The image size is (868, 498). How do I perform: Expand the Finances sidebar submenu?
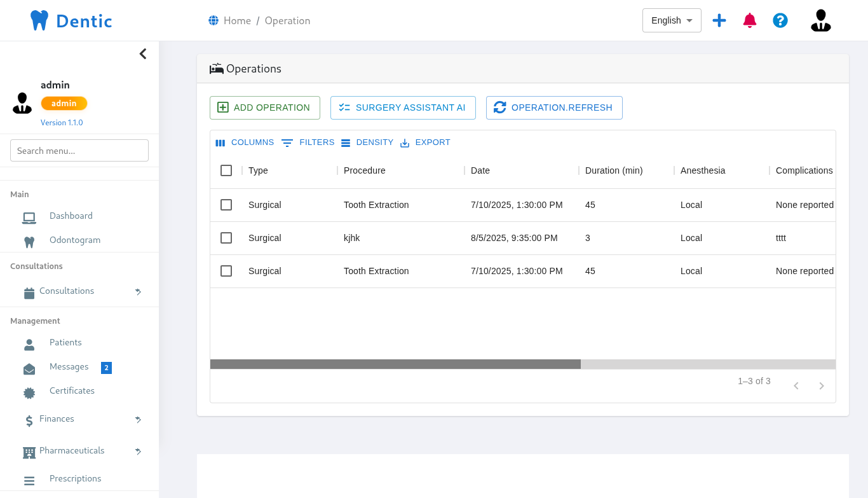[x=138, y=419]
